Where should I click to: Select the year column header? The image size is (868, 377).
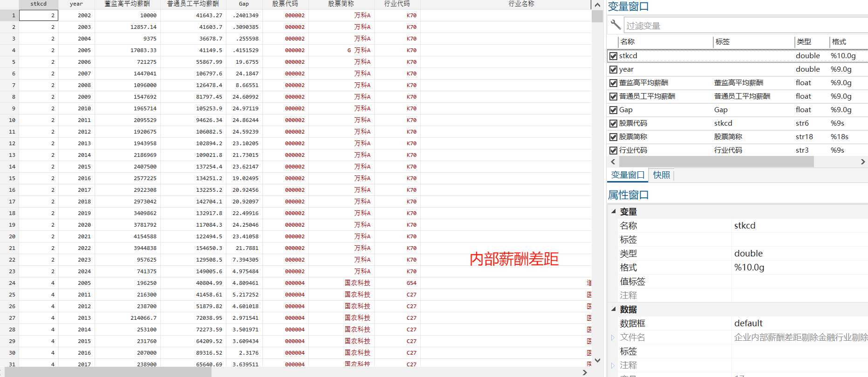pos(76,4)
